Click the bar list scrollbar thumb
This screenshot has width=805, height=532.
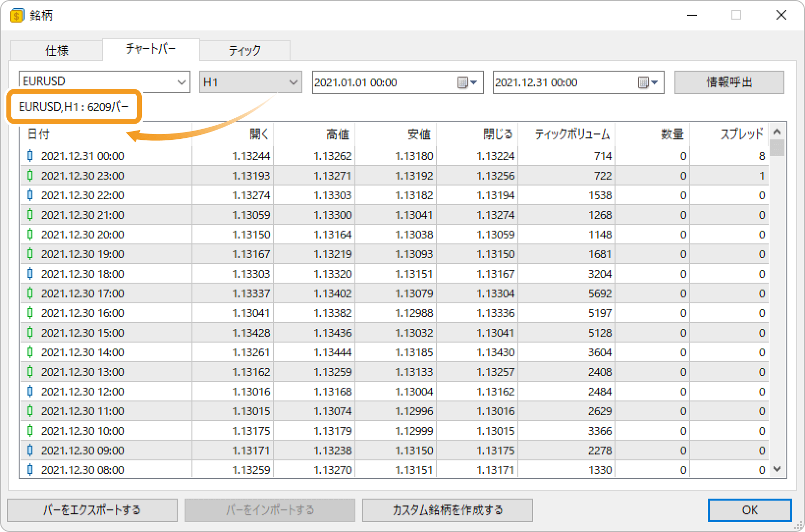click(777, 148)
